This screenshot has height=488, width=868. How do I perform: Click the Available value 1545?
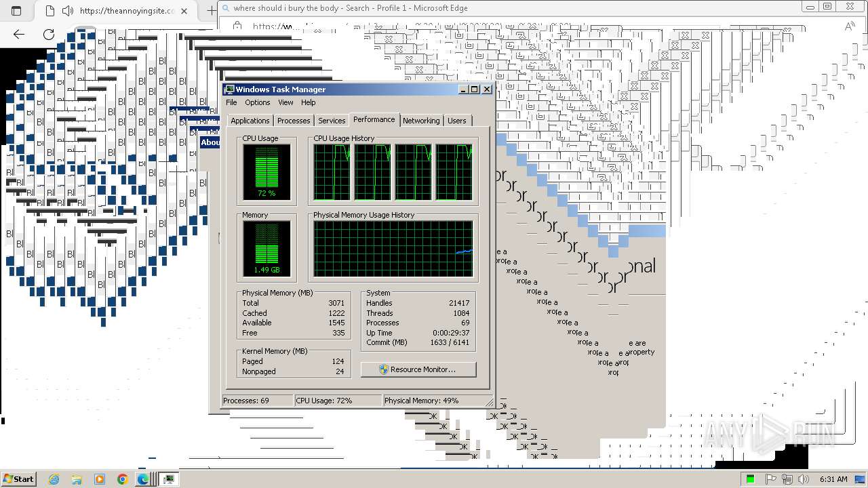336,323
